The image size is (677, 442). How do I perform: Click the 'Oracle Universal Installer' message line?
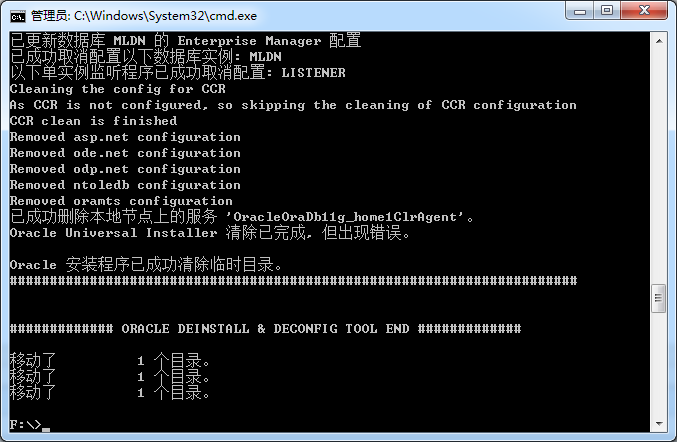point(112,233)
